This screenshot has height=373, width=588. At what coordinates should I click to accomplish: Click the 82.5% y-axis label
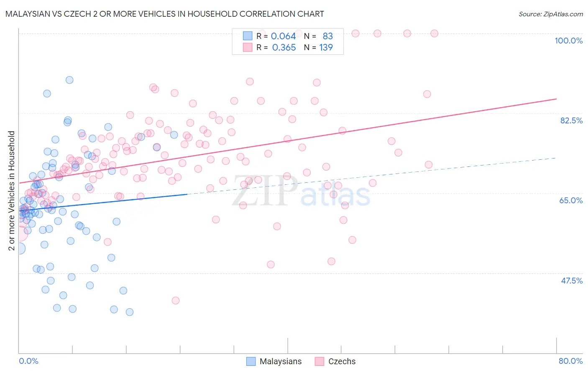[x=571, y=120]
